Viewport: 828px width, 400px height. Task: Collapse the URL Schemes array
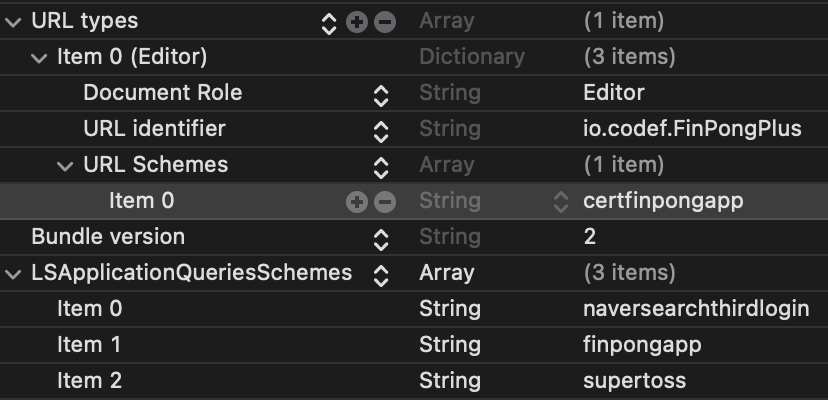[65, 166]
